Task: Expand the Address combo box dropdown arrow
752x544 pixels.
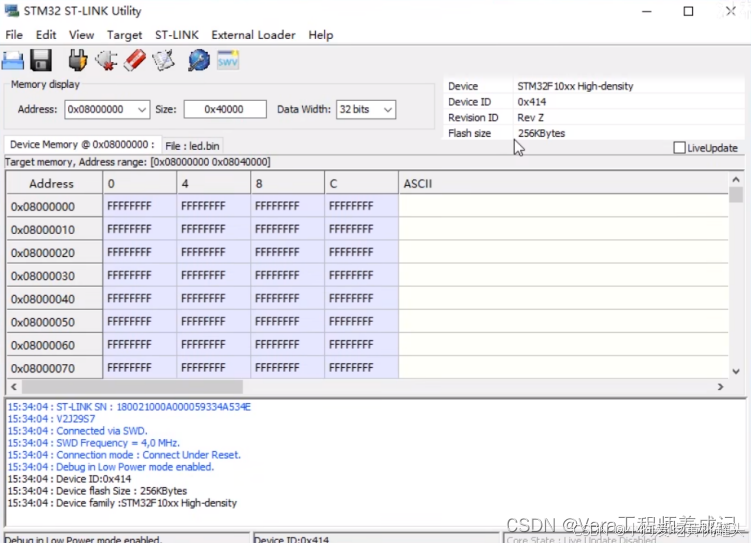Action: click(142, 110)
